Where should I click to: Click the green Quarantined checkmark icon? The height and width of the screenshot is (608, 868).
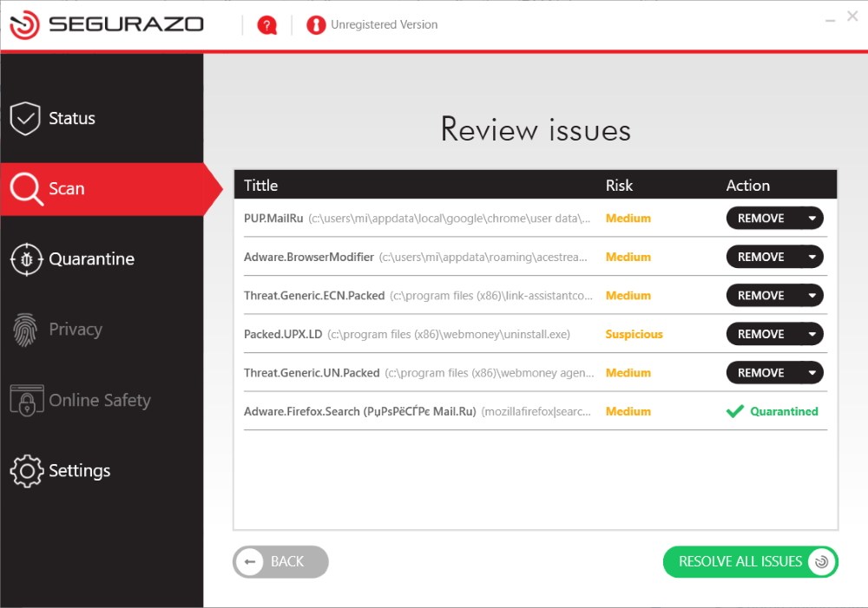[x=734, y=411]
